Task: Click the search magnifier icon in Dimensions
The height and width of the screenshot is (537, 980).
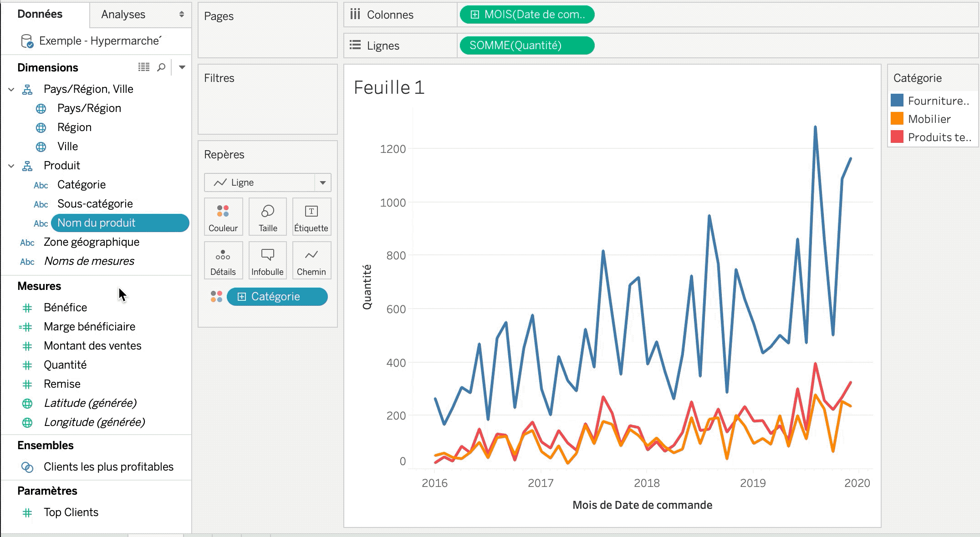Action: click(x=161, y=67)
